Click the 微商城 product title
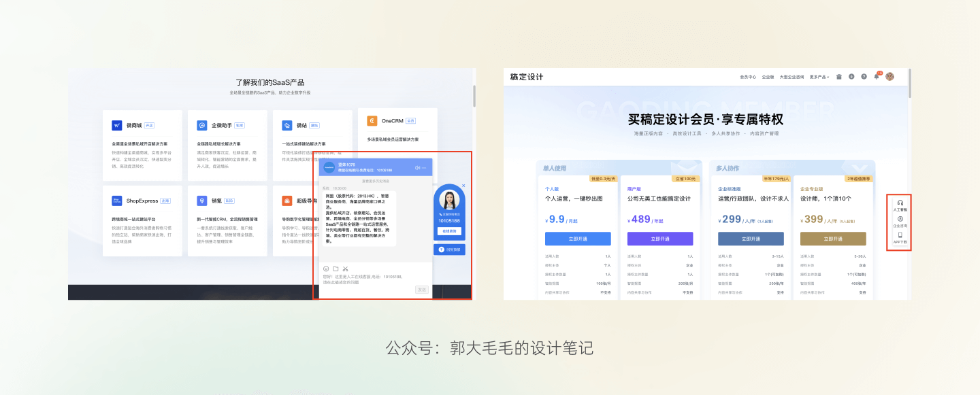The width and height of the screenshot is (980, 395). 133,126
